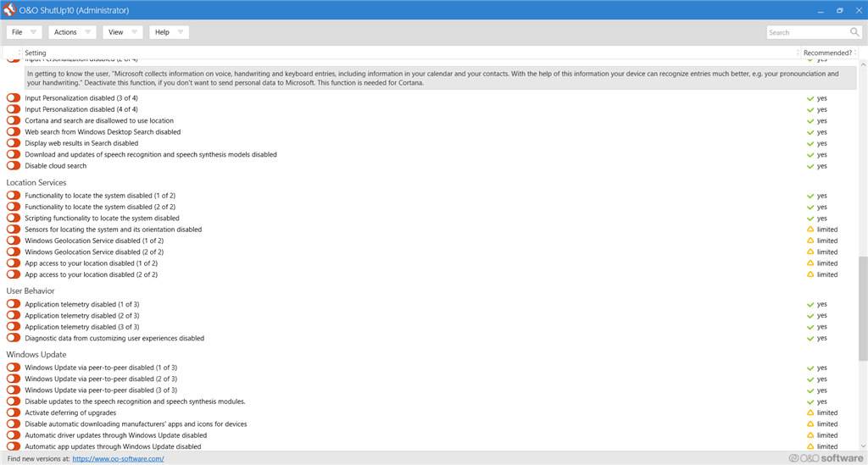Viewport: 868px width, 465px height.
Task: Click the O&O software logo at bottom right
Action: click(x=826, y=458)
